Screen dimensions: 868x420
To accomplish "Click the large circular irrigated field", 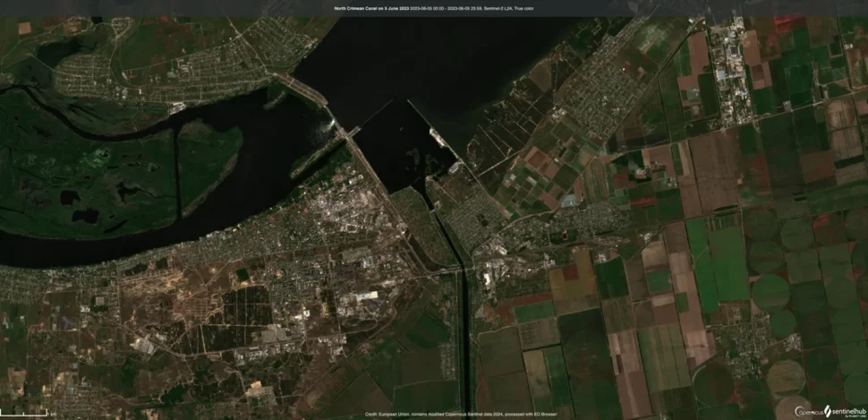I will 770,291.
